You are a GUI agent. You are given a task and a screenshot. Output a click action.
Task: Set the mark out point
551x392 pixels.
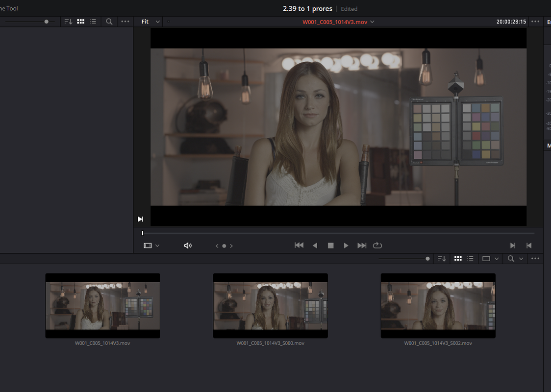(529, 245)
